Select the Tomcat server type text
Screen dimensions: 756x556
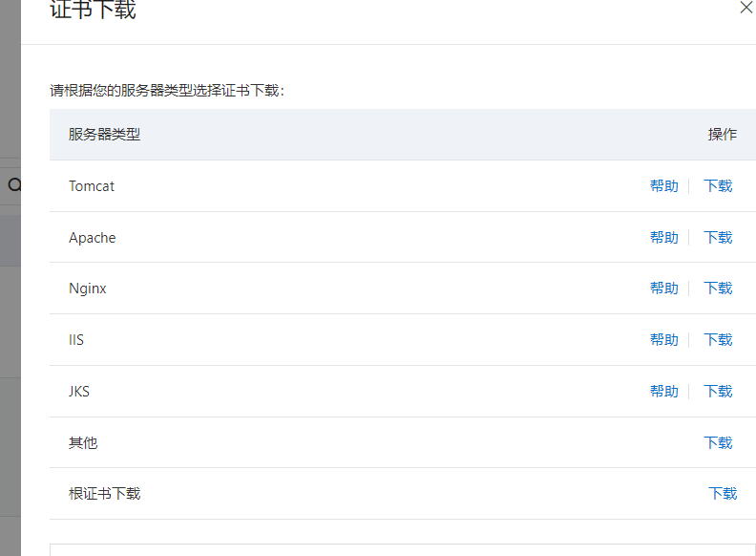(x=92, y=186)
